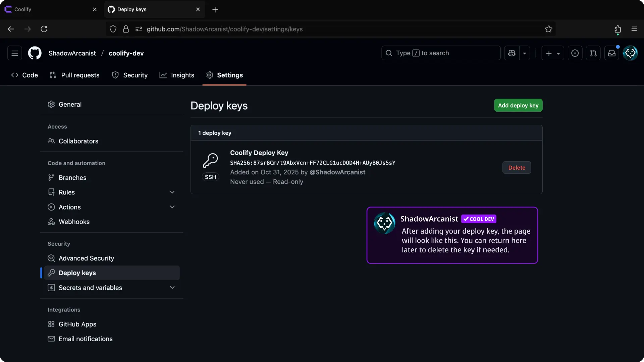
Task: Expand Secrets and variables chevron
Action: point(172,288)
